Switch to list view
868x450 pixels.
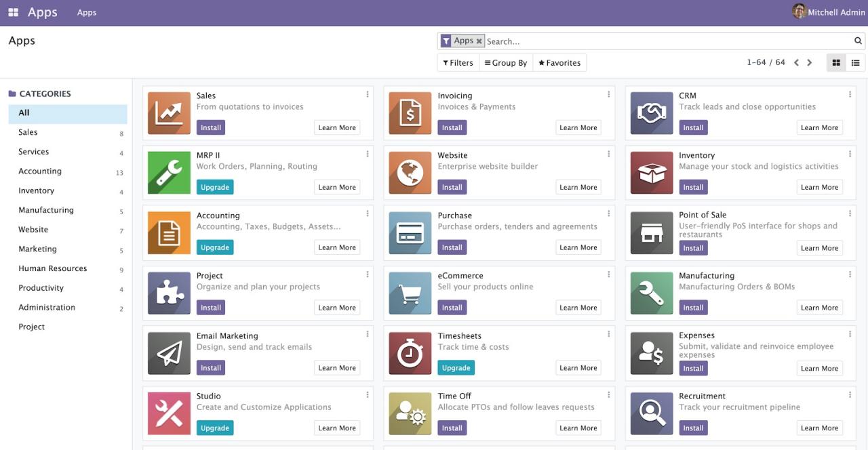(x=856, y=62)
